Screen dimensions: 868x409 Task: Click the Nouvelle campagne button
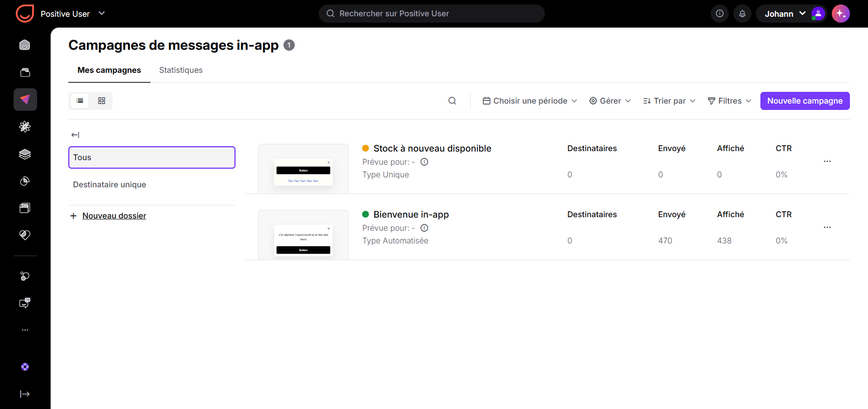click(x=805, y=101)
